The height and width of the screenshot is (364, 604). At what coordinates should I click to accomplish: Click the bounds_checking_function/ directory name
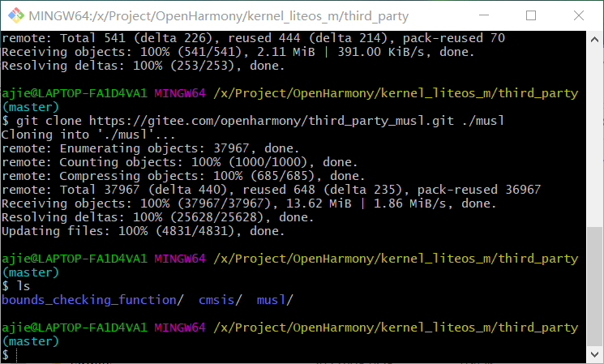pyautogui.click(x=92, y=300)
